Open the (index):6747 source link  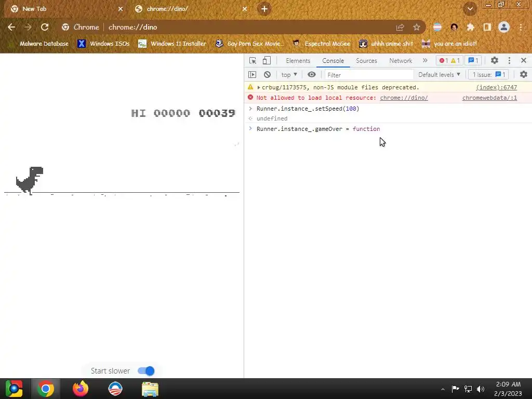(496, 87)
